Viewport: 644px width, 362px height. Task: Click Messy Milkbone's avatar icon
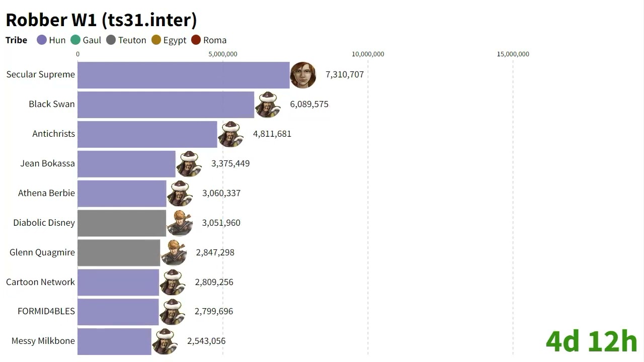pos(165,341)
